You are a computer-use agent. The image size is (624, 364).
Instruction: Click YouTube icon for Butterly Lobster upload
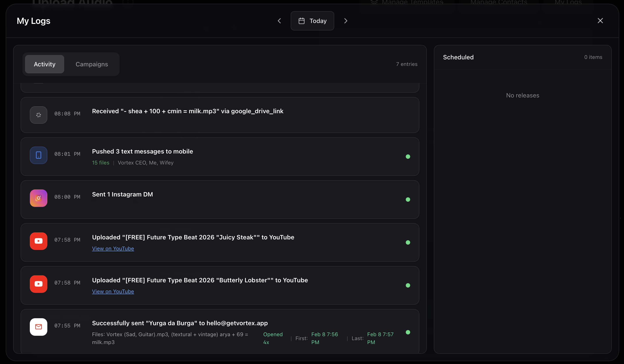38,284
